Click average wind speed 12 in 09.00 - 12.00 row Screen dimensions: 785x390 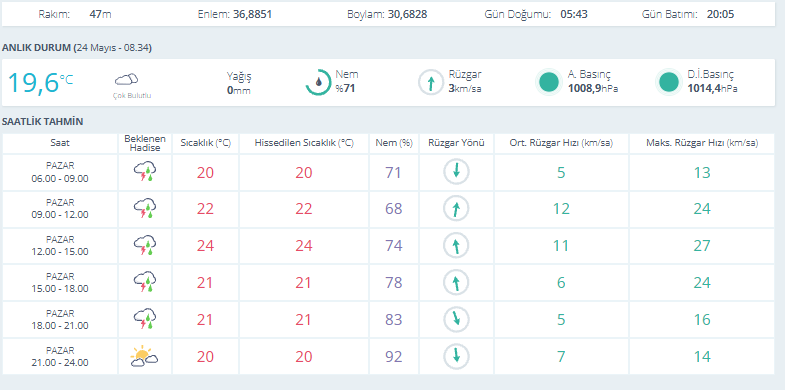[x=561, y=209]
